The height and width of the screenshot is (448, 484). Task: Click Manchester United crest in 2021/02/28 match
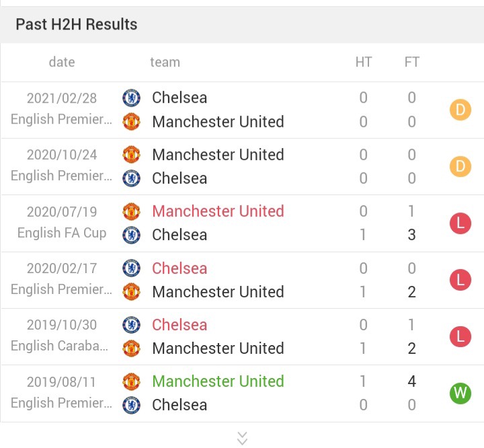click(131, 122)
